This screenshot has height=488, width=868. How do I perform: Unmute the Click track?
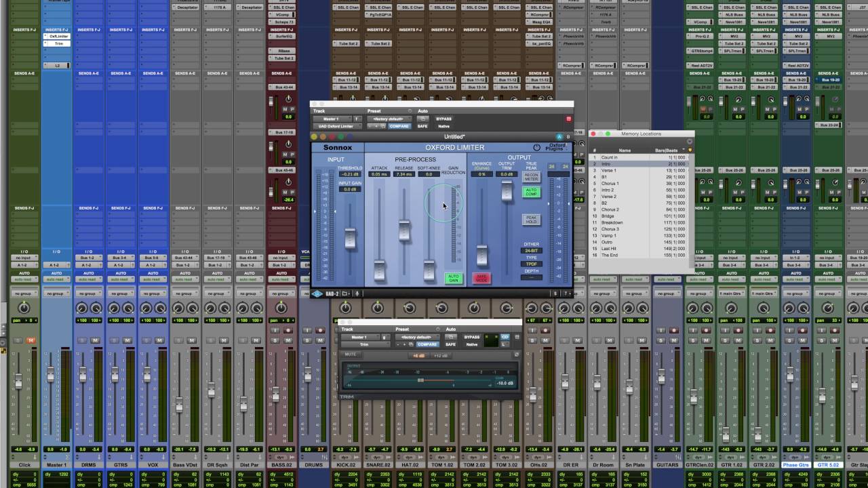click(x=31, y=340)
